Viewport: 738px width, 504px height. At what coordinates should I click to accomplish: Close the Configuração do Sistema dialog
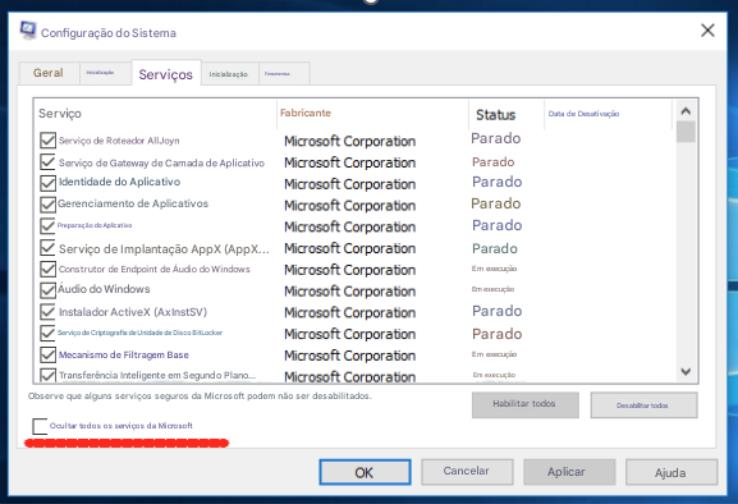pyautogui.click(x=707, y=31)
